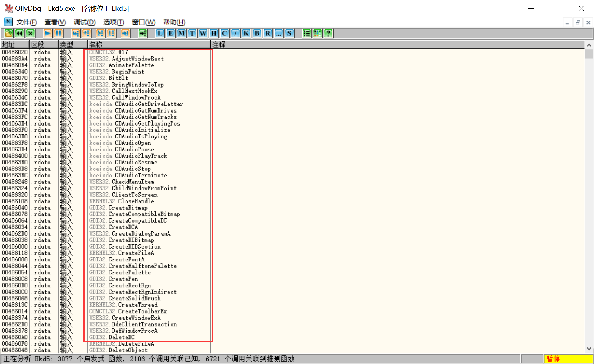The height and width of the screenshot is (364, 594).
Task: Sort by the 名称 column header
Action: click(x=149, y=45)
